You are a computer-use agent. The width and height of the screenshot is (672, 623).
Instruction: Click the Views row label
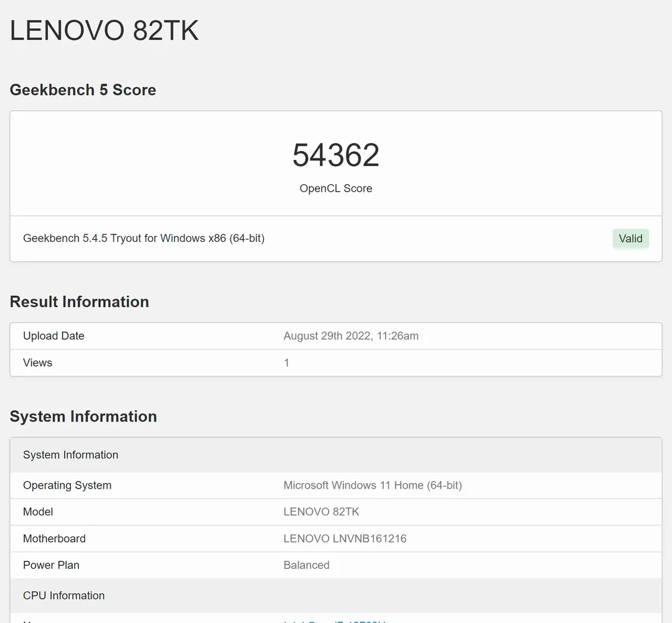click(x=37, y=362)
